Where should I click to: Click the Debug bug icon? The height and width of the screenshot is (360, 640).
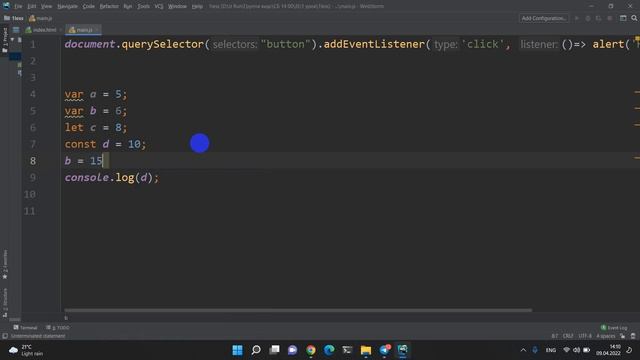588,18
